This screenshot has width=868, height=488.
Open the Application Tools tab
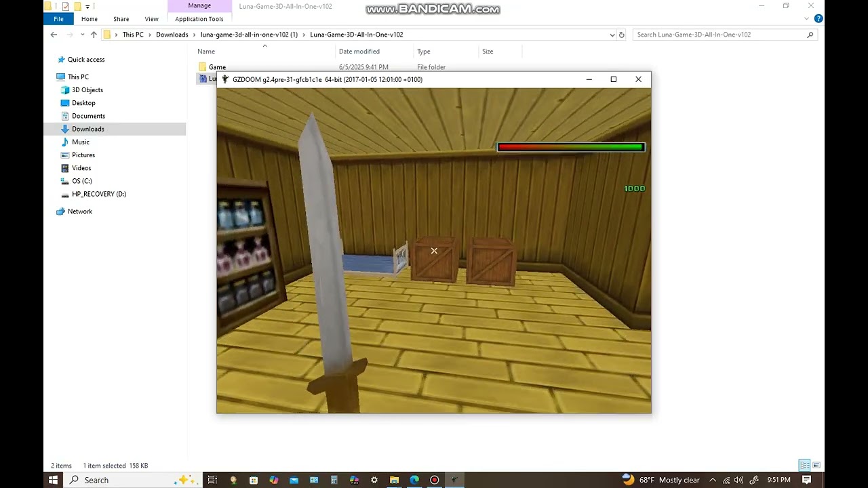click(199, 19)
